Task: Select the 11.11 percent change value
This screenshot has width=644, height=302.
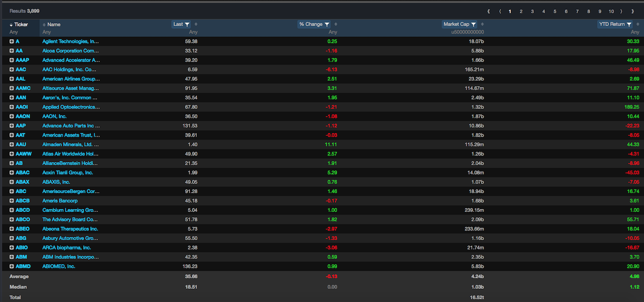Action: [332, 144]
